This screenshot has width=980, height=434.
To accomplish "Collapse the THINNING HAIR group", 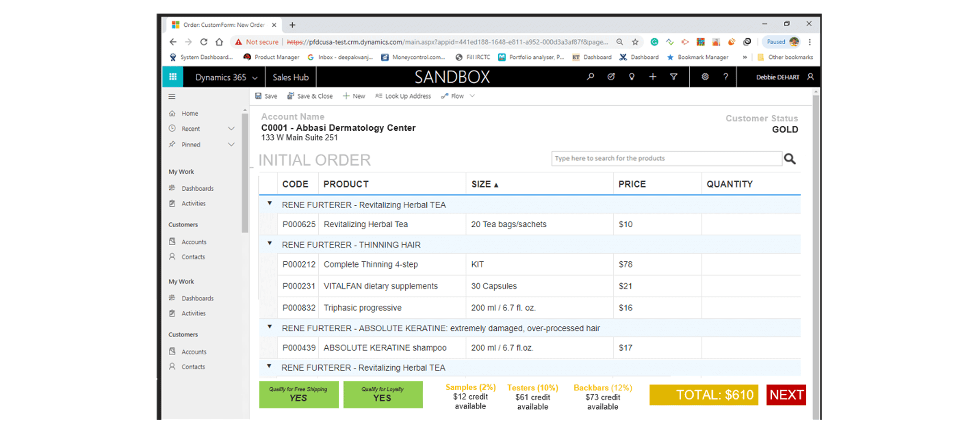I will (269, 244).
